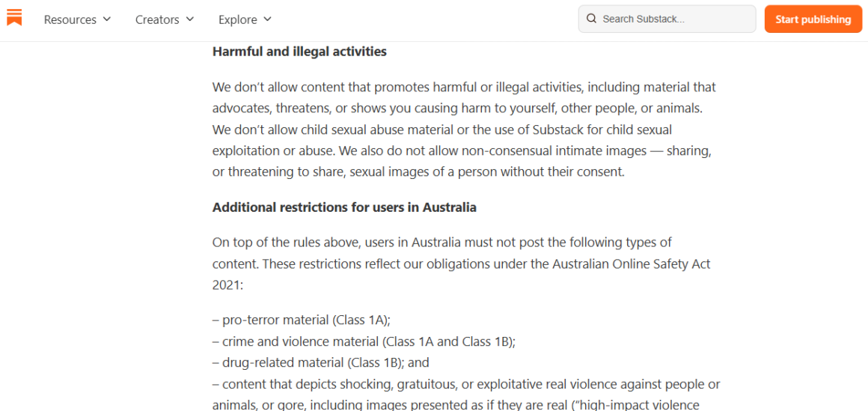Focus the Search Substack input field

[667, 19]
